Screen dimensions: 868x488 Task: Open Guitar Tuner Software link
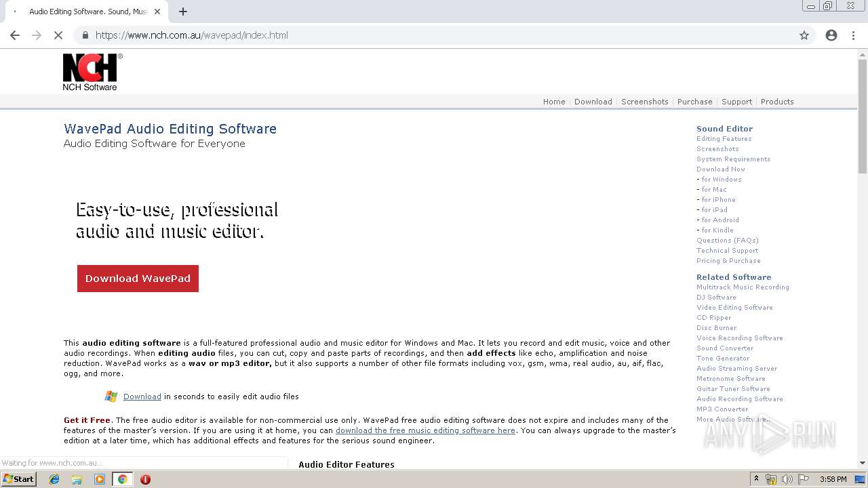point(733,389)
